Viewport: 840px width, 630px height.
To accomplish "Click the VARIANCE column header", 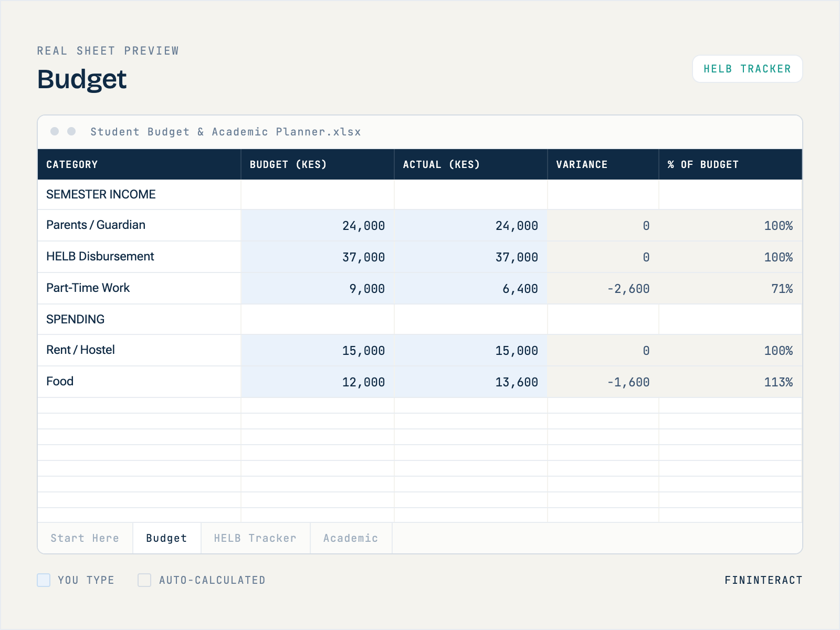I will [x=603, y=164].
